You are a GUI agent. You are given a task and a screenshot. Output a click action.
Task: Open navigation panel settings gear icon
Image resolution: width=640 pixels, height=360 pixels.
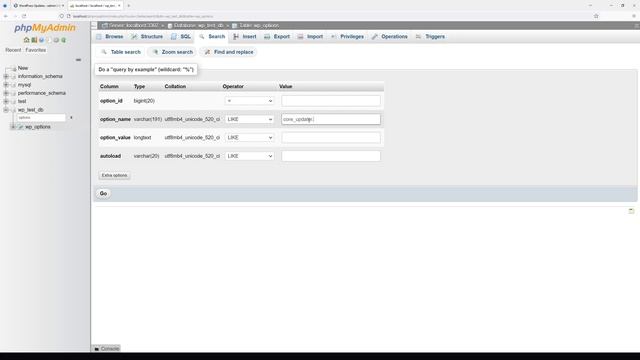click(56, 40)
